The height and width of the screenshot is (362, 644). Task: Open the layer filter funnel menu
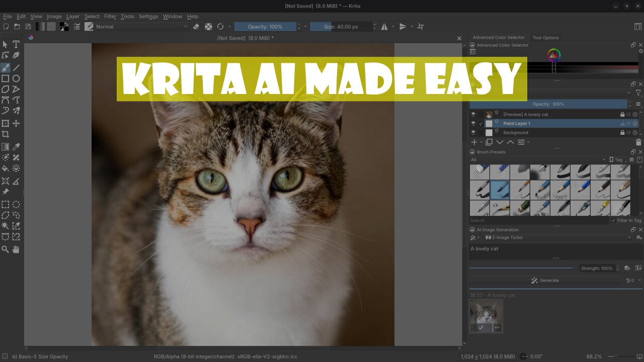(x=638, y=93)
